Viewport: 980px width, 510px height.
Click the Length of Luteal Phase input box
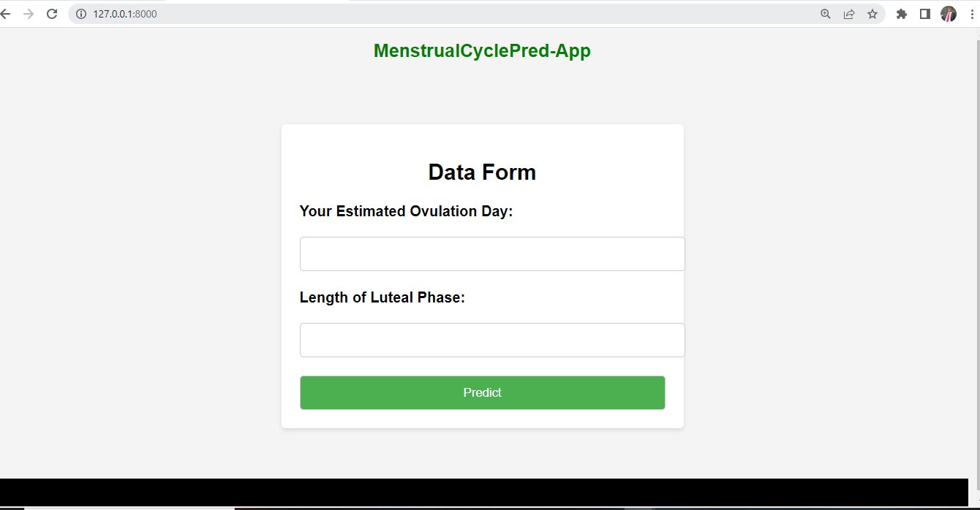click(x=491, y=340)
